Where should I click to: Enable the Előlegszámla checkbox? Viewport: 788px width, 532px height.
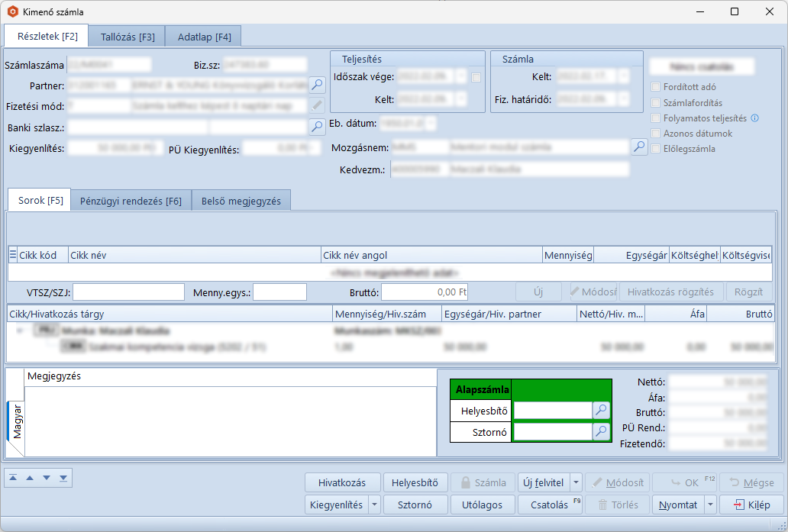[x=655, y=149]
